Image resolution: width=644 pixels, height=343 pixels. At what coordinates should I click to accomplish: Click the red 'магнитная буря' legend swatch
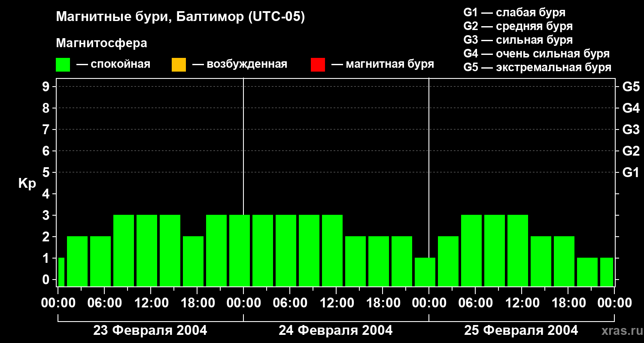(x=318, y=65)
